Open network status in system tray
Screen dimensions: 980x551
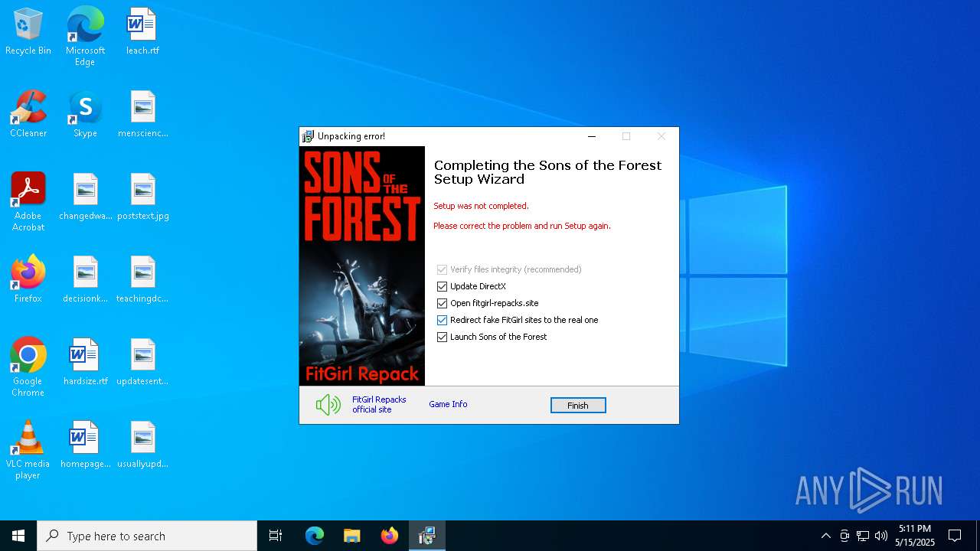pyautogui.click(x=863, y=536)
